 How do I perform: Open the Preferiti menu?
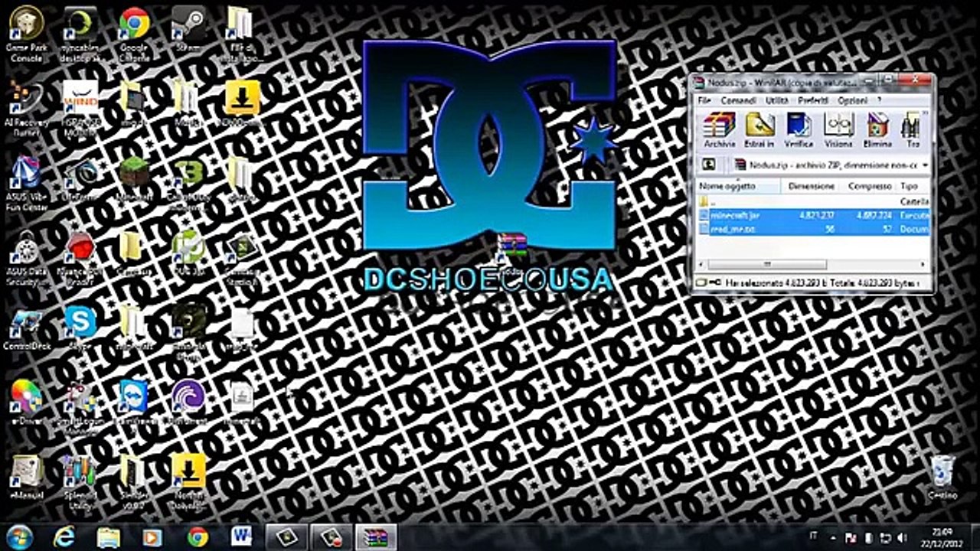click(x=813, y=100)
